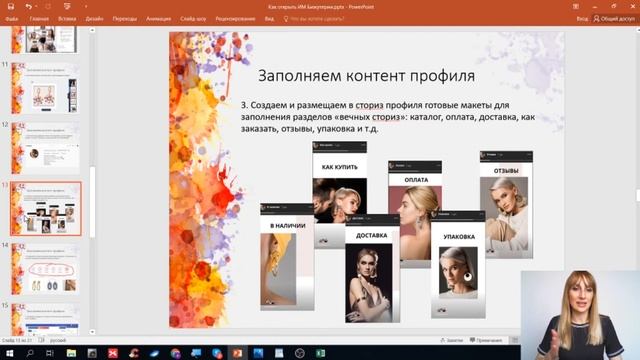Open the Переходы ribbon tab
Viewport: 640px width, 360px height.
pos(124,19)
